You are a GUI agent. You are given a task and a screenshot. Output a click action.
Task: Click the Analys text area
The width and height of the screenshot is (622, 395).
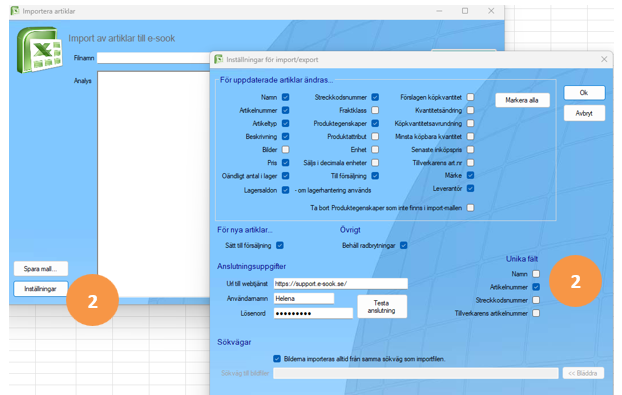(x=154, y=184)
